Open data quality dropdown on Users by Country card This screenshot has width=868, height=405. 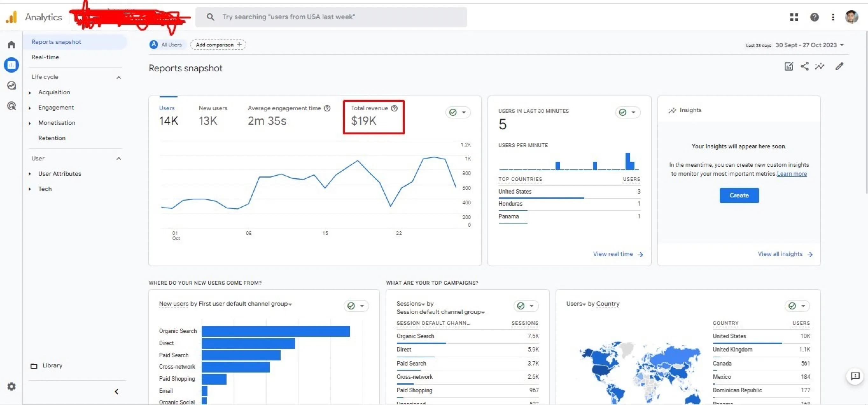pyautogui.click(x=797, y=306)
